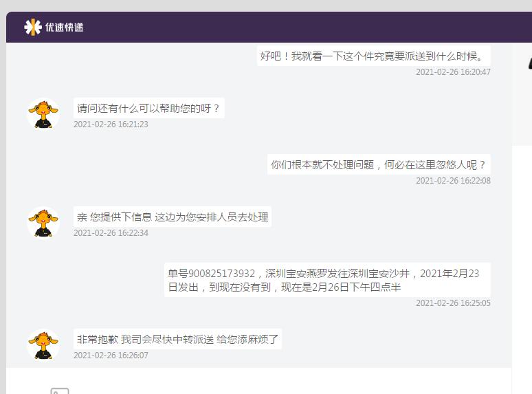Viewport: 532px width, 394px height.
Task: Click timestamp 2021-02-26 16:26:07
Action: [111, 355]
